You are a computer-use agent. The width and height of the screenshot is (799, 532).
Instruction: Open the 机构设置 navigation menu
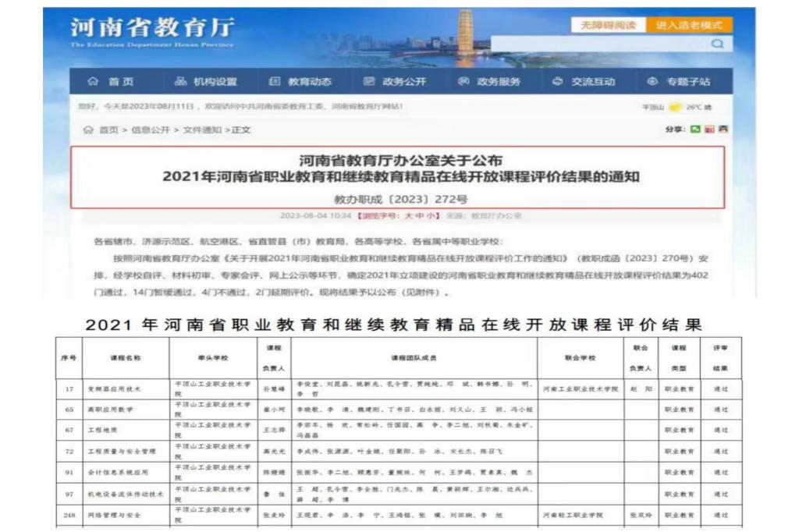pos(205,82)
